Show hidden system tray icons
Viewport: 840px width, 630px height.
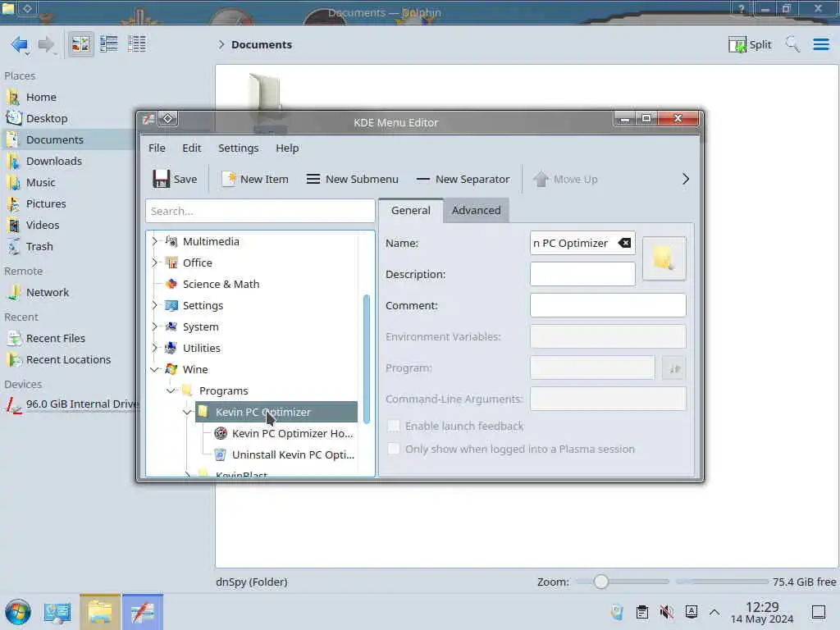pyautogui.click(x=714, y=612)
